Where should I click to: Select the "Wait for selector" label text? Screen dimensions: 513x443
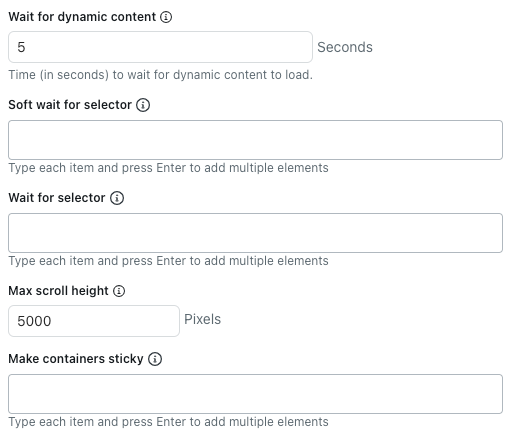57,198
